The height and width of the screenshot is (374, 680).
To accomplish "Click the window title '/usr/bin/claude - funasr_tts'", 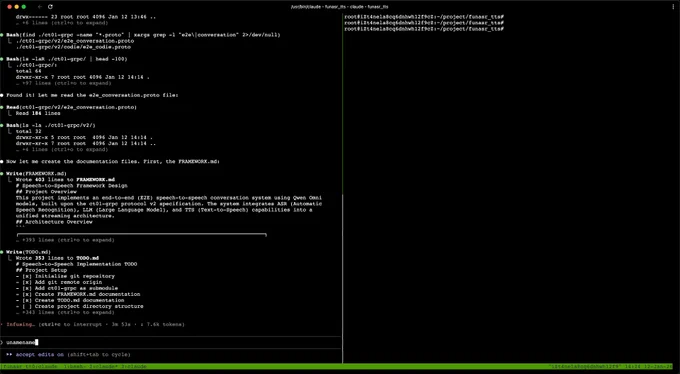I will [340, 7].
